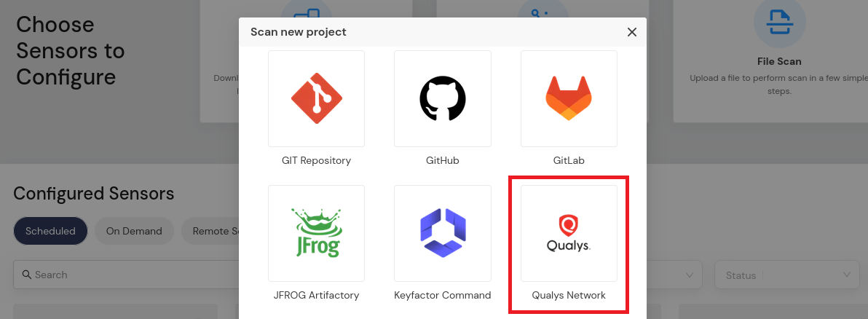Choose the Keyfactor Command logo
Screen dimensions: 868x319
point(442,233)
